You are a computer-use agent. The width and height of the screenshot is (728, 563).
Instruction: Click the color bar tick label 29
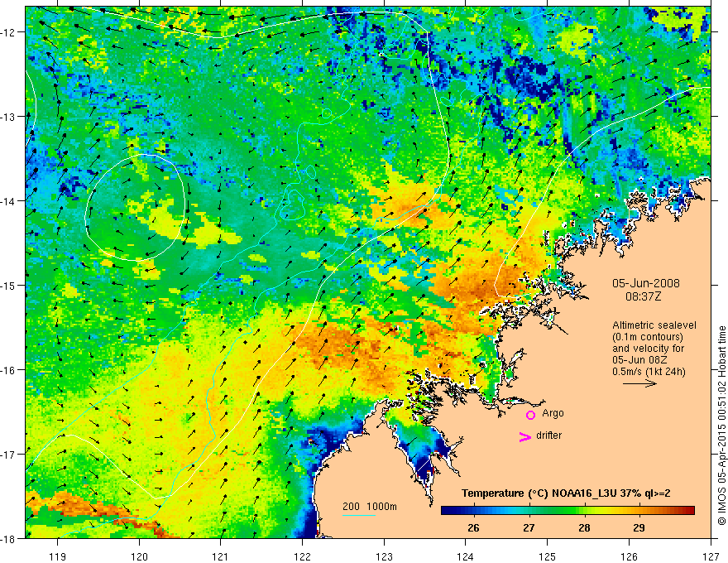639,527
